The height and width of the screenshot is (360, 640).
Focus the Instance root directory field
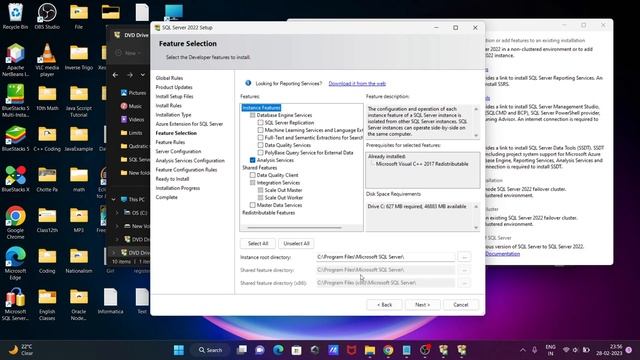385,257
